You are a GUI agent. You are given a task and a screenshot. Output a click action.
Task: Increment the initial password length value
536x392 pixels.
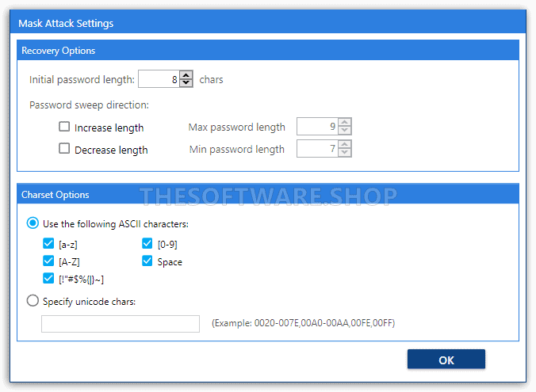coord(186,75)
